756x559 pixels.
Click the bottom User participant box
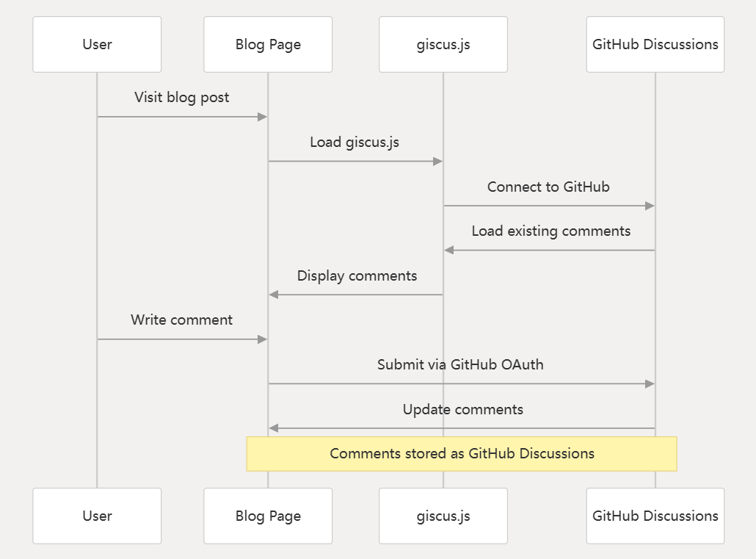point(97,516)
